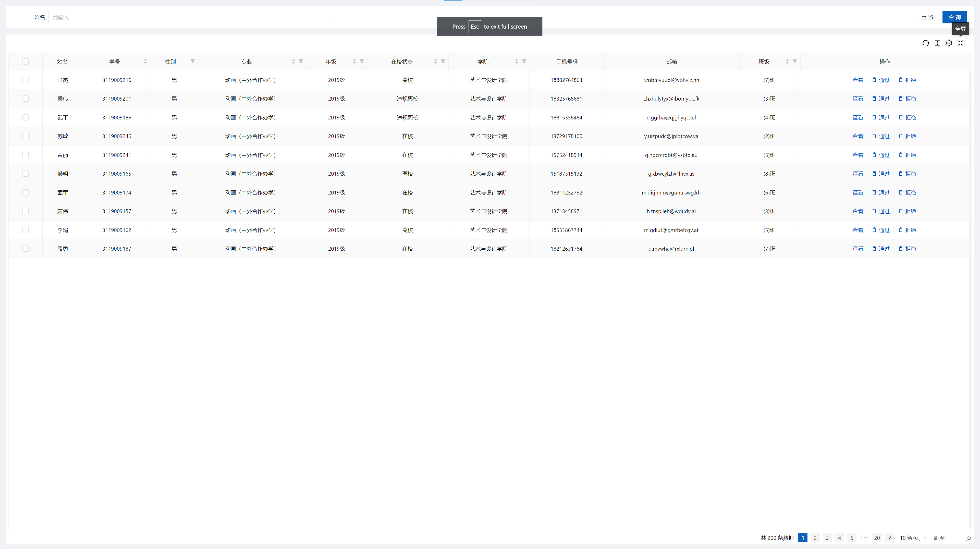Focus the 姓名 search input field

(189, 17)
